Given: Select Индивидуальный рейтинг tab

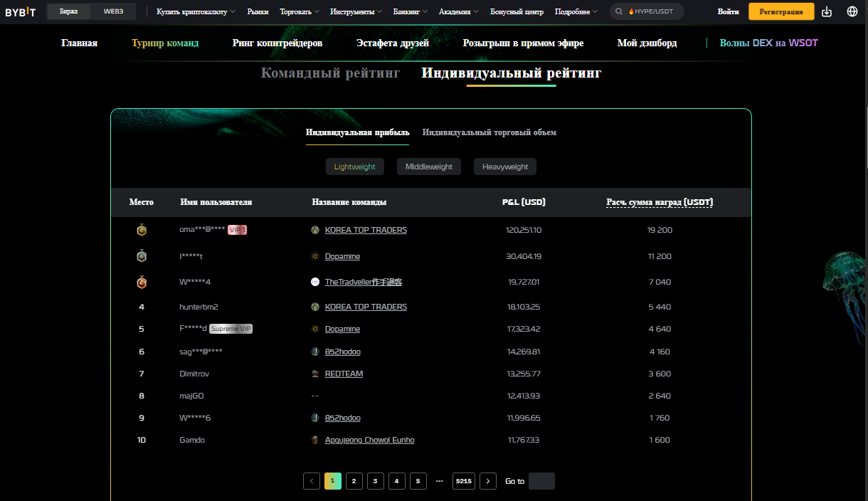Looking at the screenshot, I should (x=512, y=73).
